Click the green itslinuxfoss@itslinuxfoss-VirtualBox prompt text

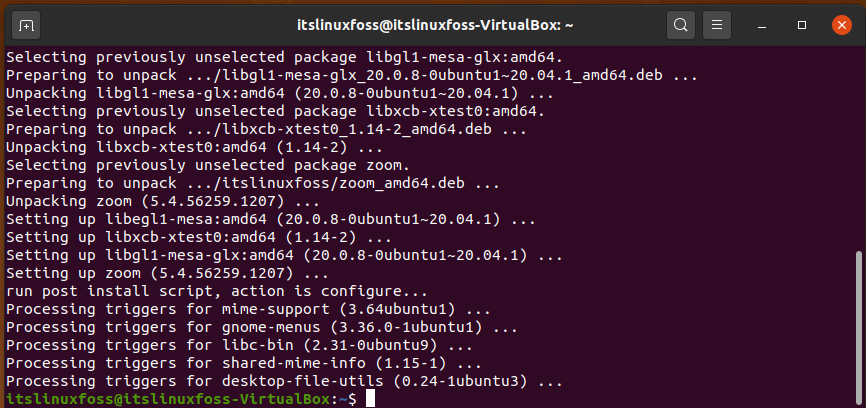tap(170, 399)
